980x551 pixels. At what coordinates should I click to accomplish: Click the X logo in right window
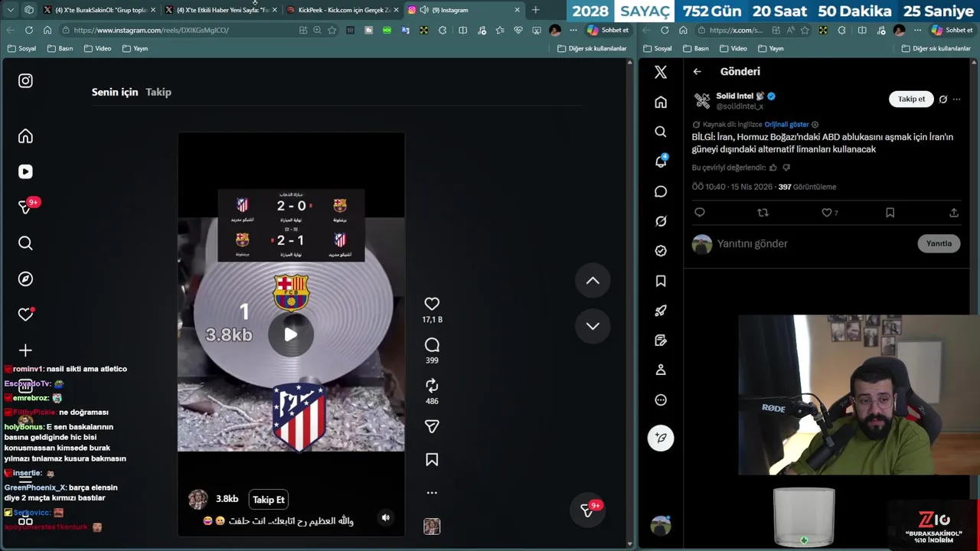tap(661, 72)
